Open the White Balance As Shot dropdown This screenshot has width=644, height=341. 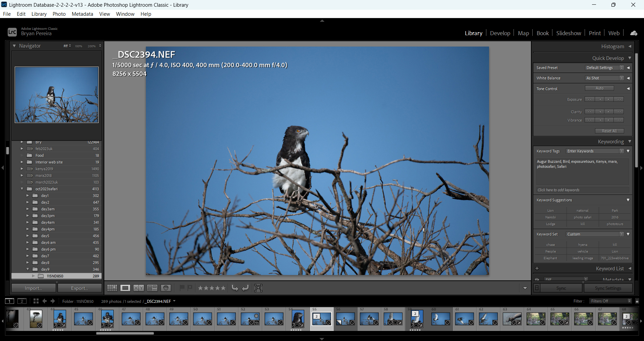pyautogui.click(x=604, y=78)
